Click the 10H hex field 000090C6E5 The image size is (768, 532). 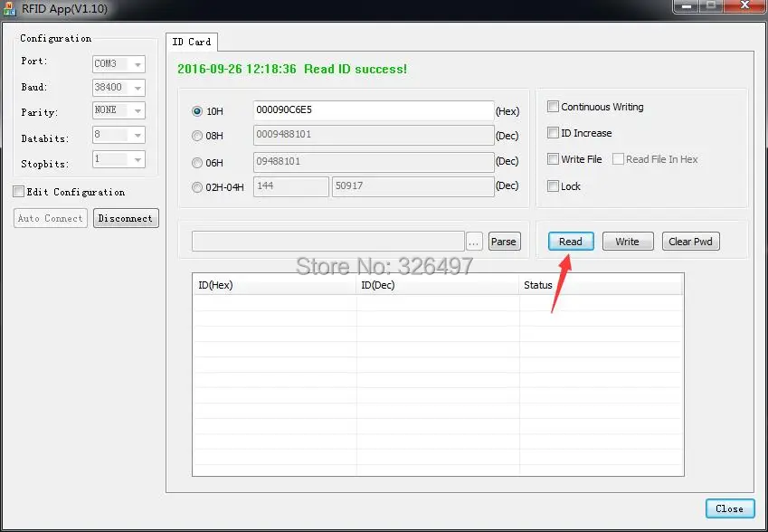pos(374,110)
